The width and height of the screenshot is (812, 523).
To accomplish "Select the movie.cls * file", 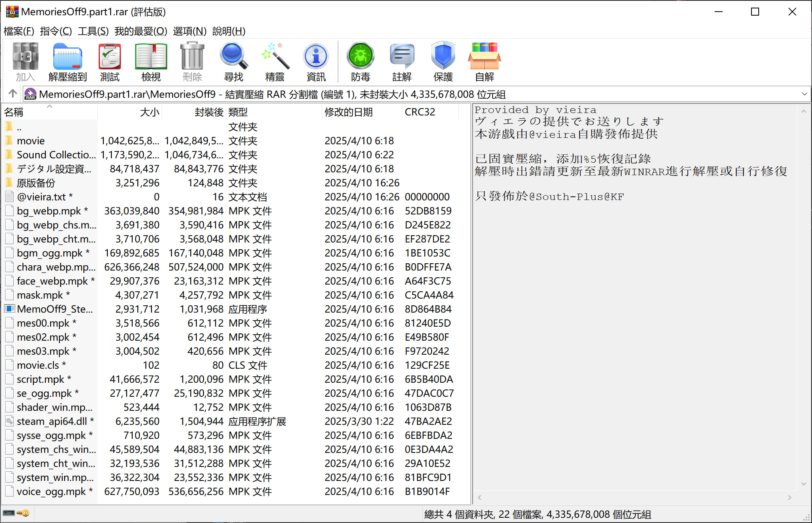I will click(x=41, y=365).
